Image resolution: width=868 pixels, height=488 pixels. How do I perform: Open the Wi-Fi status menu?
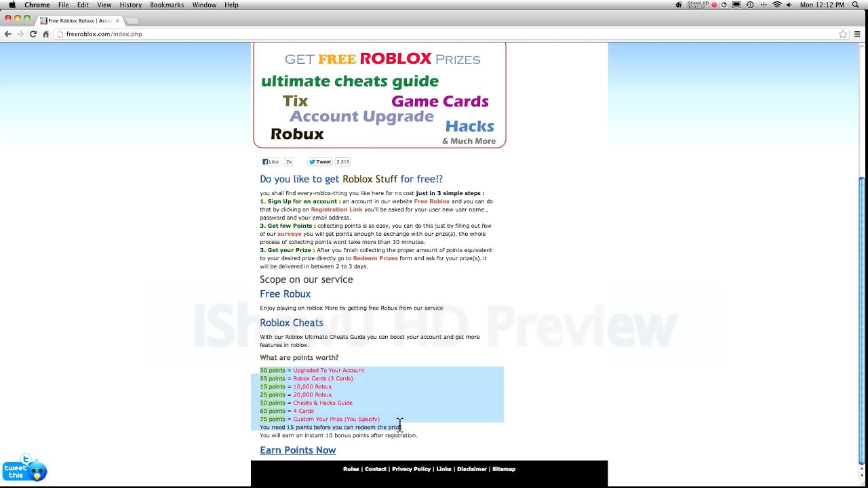[776, 5]
